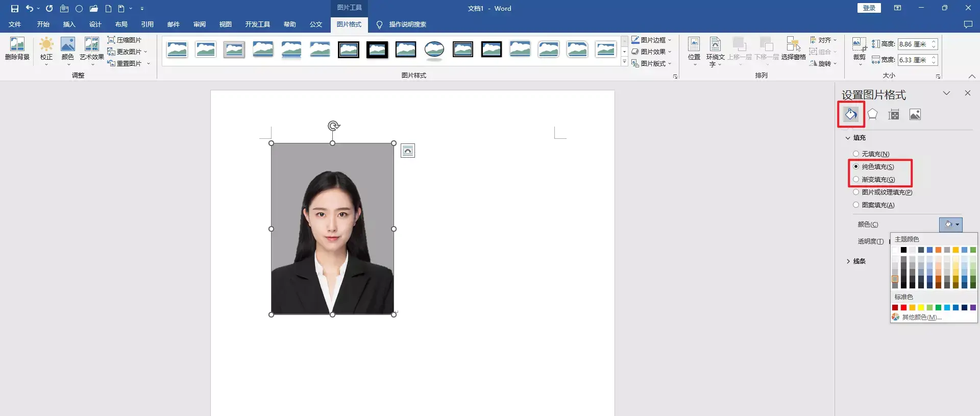This screenshot has width=980, height=416.
Task: Open the Corrections (校正) tool
Action: [x=46, y=50]
